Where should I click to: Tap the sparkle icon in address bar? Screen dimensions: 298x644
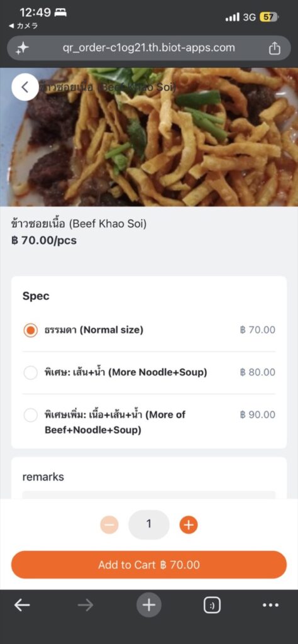tap(22, 48)
